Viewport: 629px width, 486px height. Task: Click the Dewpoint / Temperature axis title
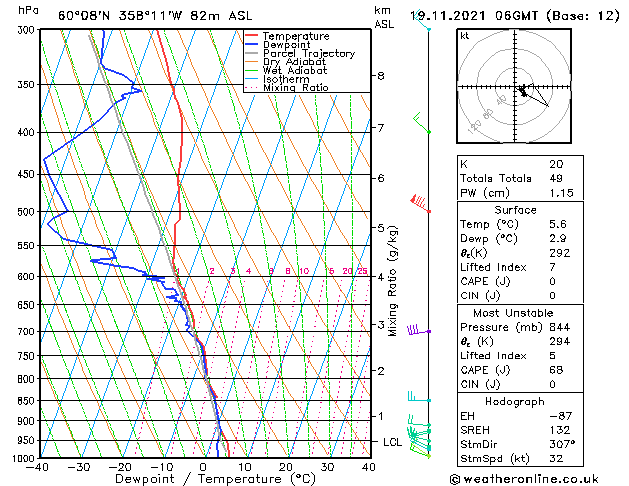[215, 479]
